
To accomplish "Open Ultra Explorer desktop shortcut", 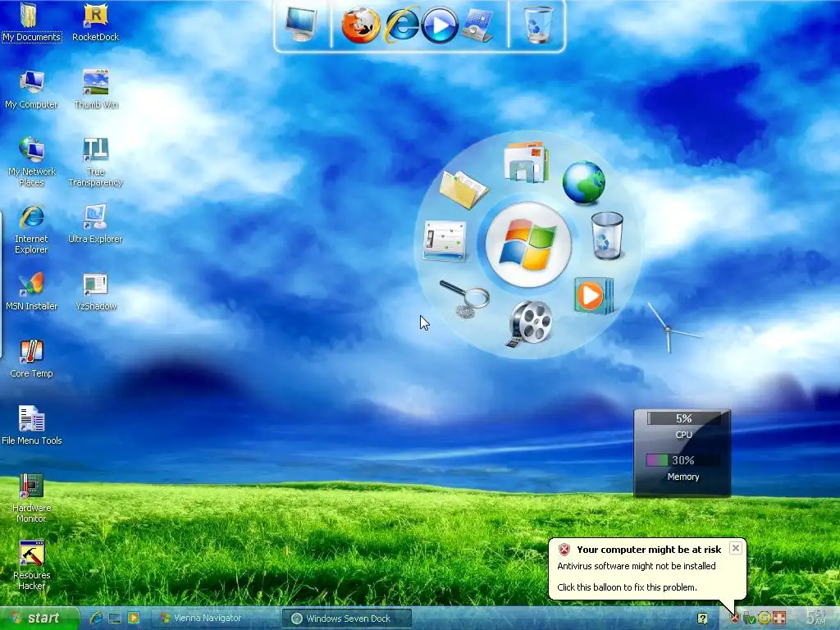I will click(95, 224).
